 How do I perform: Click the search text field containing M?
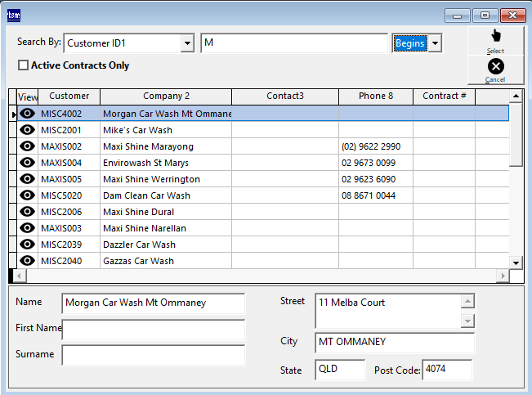[x=293, y=43]
